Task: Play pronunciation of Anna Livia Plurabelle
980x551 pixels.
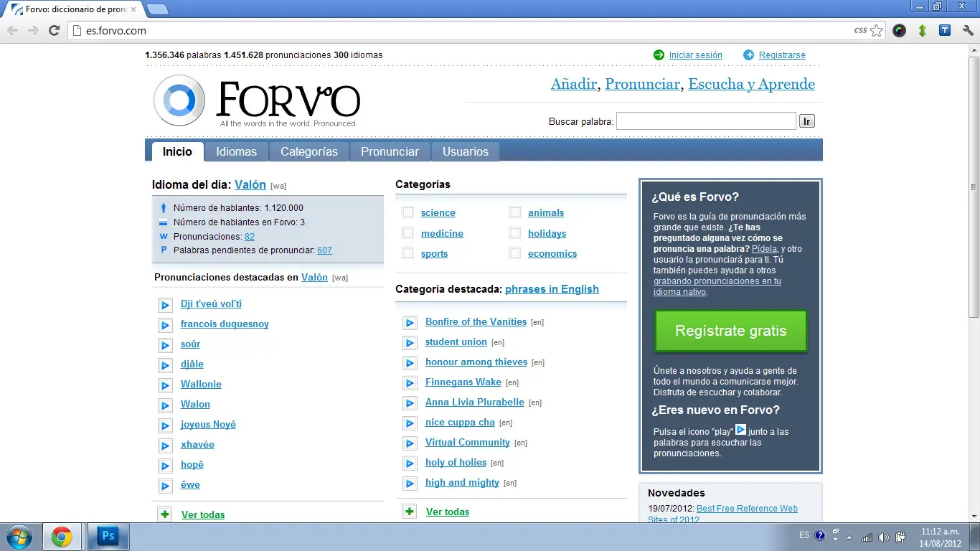Action: (410, 403)
